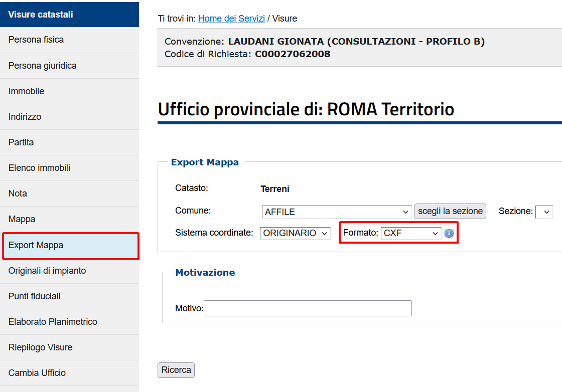
Task: Open Persona fisica in the sidebar
Action: (x=36, y=40)
